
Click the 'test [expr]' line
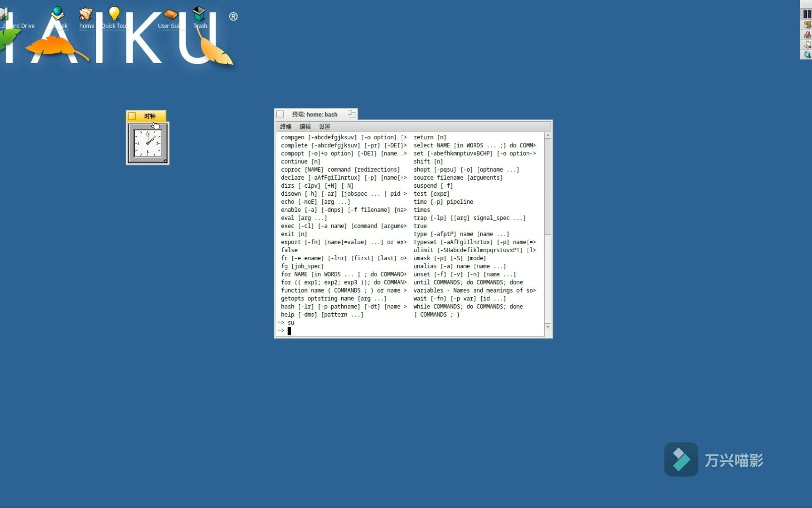[x=431, y=194]
